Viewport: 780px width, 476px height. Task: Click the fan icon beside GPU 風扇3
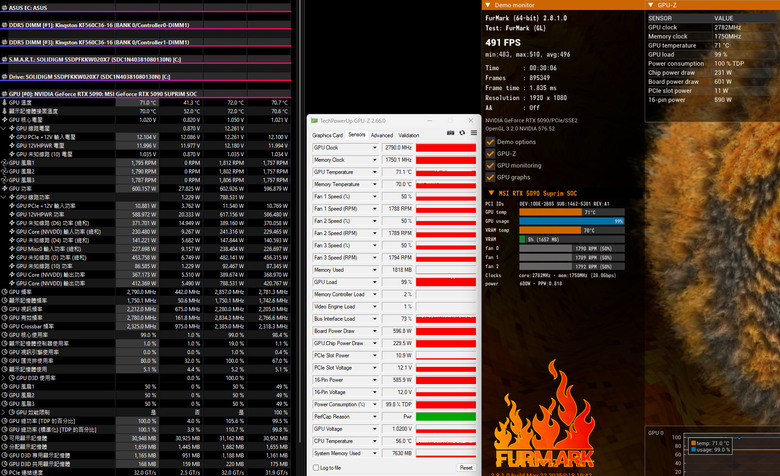[4, 180]
